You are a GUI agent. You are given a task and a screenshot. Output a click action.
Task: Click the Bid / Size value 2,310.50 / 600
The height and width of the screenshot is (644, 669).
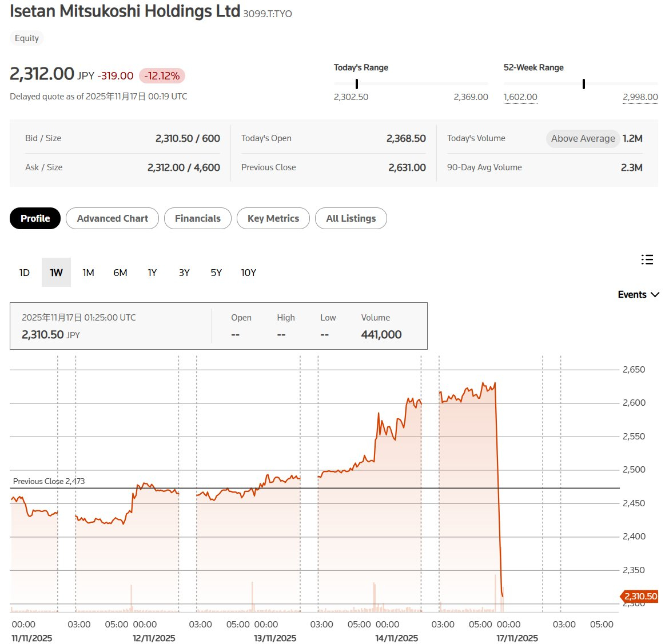[x=188, y=138]
